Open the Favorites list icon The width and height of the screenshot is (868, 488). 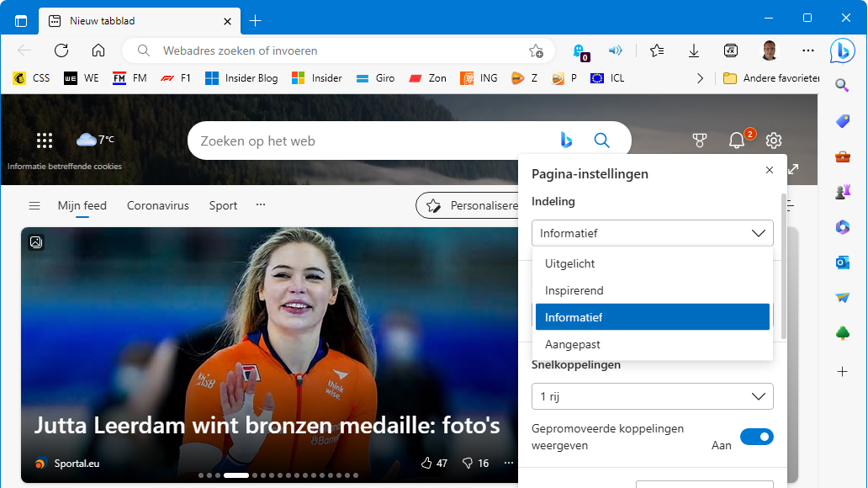point(657,50)
